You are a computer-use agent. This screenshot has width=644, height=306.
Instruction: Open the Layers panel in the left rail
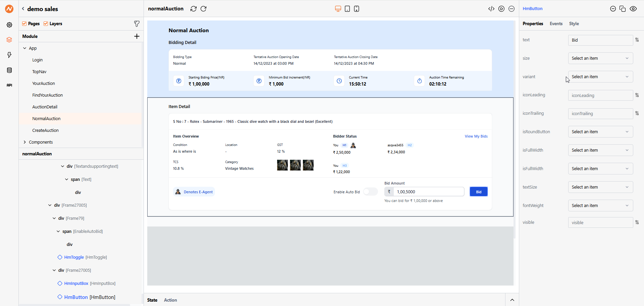9,40
